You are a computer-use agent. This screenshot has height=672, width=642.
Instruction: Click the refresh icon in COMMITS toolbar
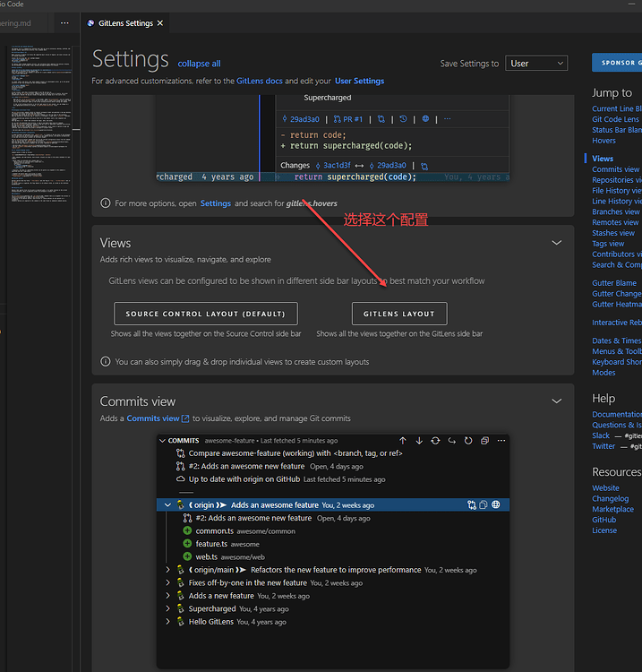click(x=468, y=441)
